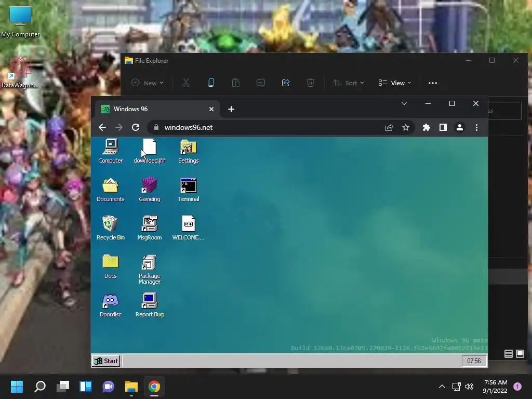The width and height of the screenshot is (532, 399).
Task: Open Sort dropdown in File Explorer
Action: 348,83
